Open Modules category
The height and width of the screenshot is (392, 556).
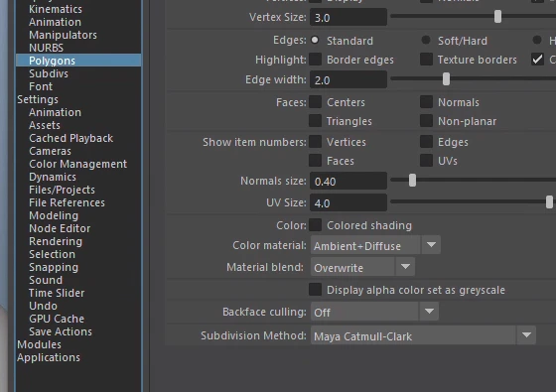click(x=40, y=344)
